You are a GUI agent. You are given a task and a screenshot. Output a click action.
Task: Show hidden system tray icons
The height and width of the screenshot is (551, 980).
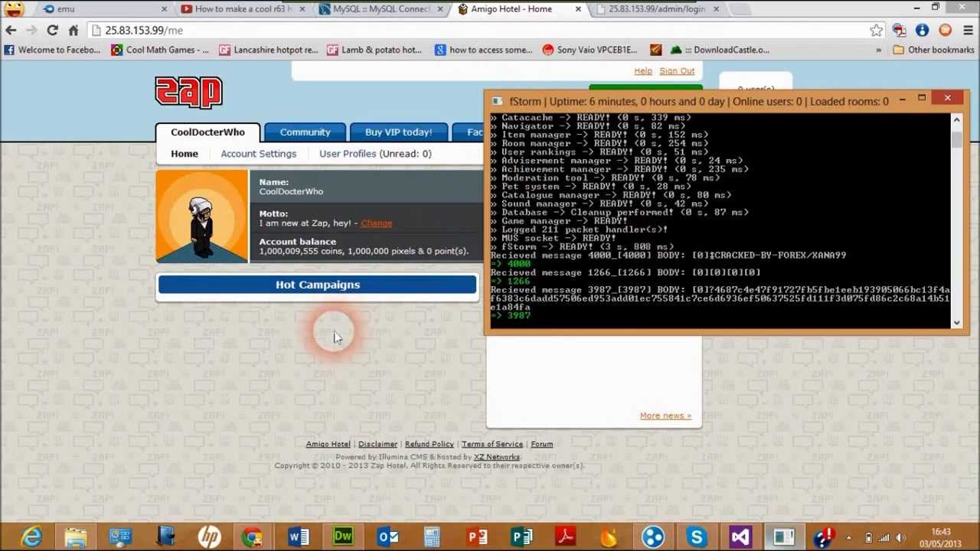pos(848,537)
